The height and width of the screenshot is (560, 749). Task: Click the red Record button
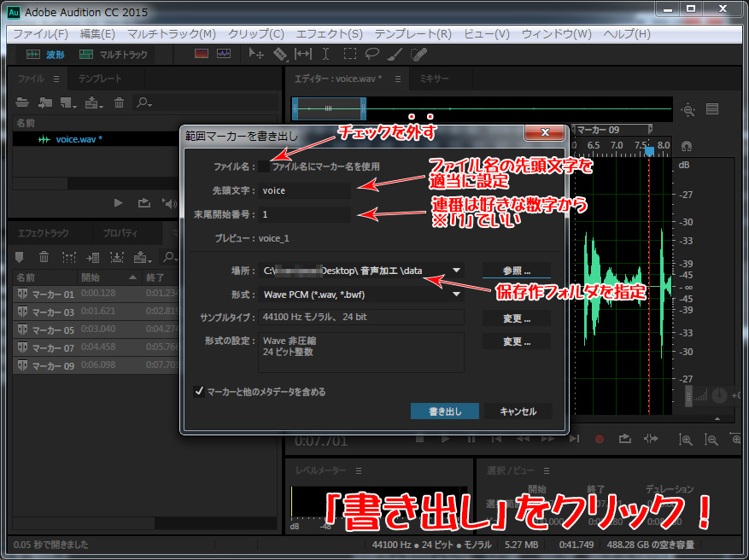pyautogui.click(x=600, y=440)
